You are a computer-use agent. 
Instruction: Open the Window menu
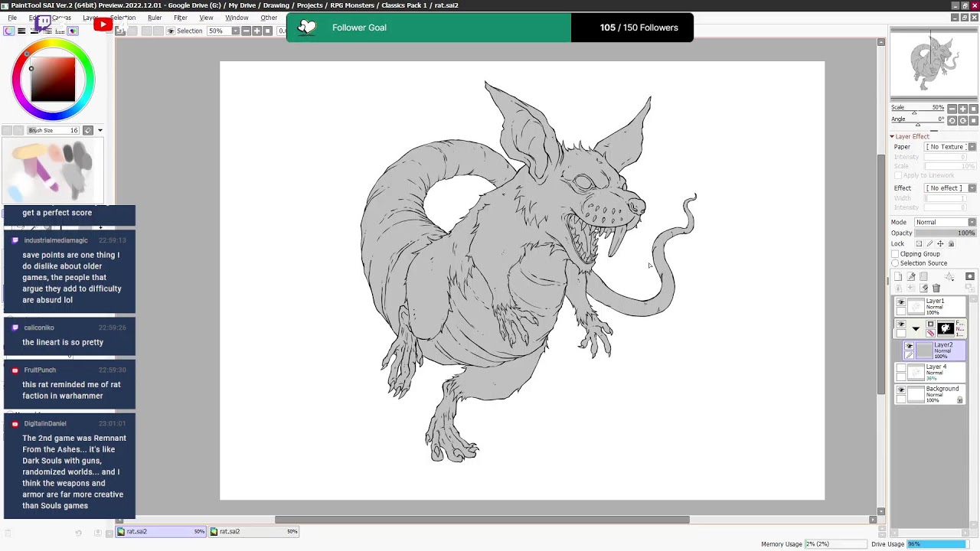[237, 18]
